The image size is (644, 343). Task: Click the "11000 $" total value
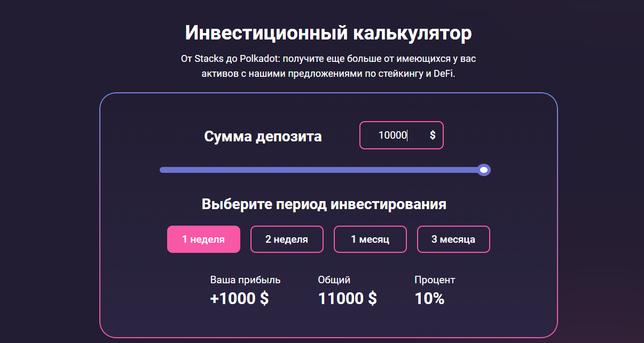point(347,298)
